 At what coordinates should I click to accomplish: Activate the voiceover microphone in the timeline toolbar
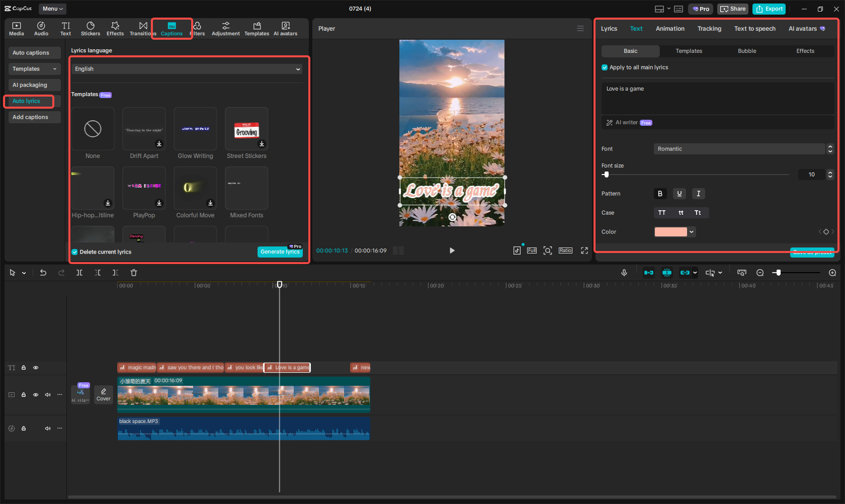624,272
